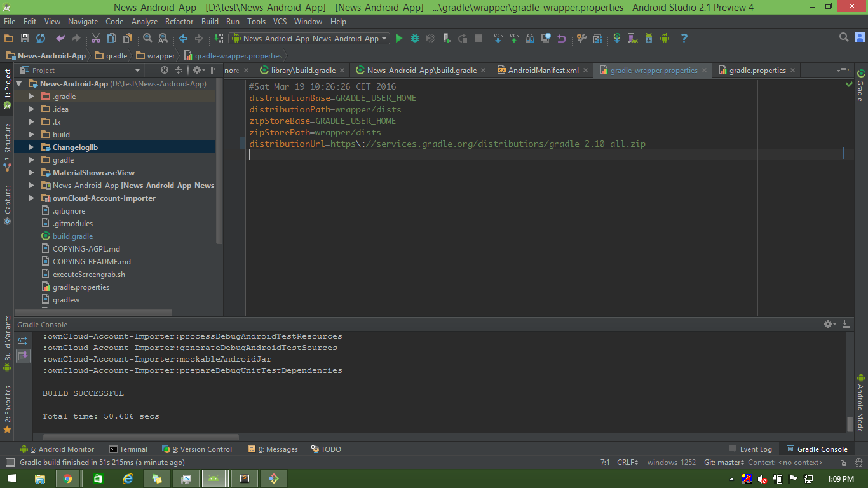Click Gradle Console horizontal scrollbar
This screenshot has height=488, width=868.
pyautogui.click(x=141, y=437)
